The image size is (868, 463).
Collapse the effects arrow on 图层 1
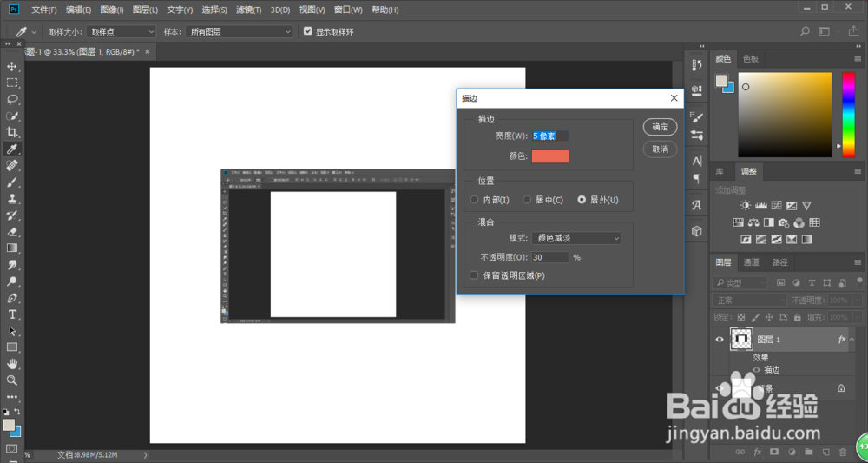pyautogui.click(x=852, y=340)
